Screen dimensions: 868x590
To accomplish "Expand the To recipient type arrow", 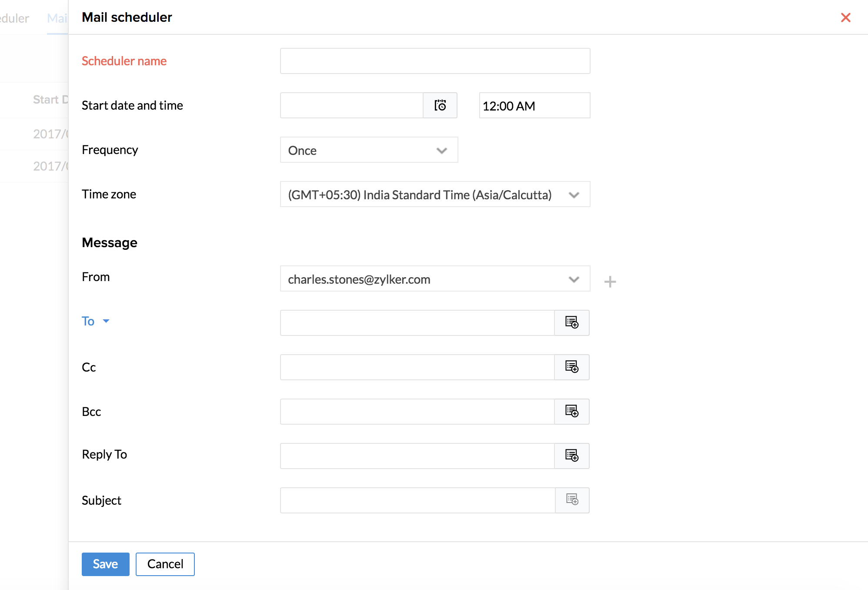I will point(106,321).
